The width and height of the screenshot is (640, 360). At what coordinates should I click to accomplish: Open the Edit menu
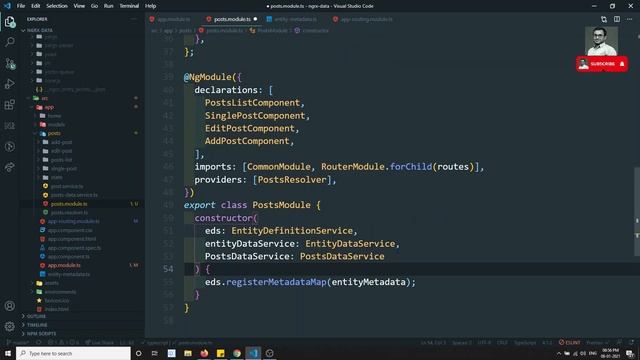[x=36, y=6]
